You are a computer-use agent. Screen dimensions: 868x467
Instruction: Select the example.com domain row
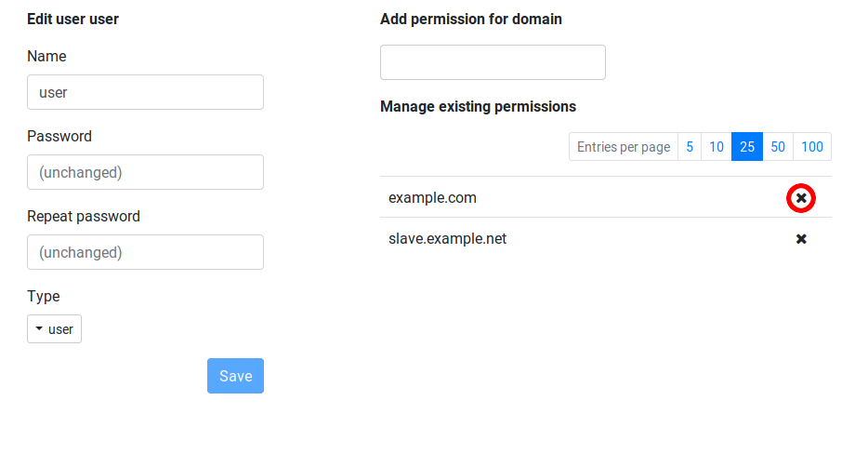606,197
